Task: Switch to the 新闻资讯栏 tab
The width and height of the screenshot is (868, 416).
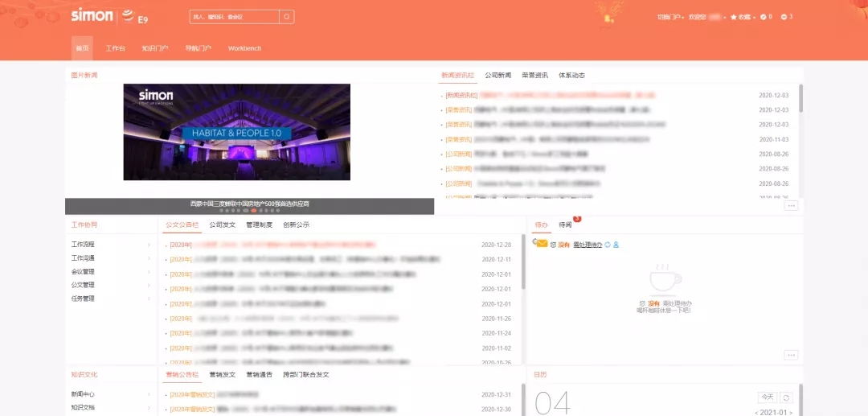Action: coord(458,76)
